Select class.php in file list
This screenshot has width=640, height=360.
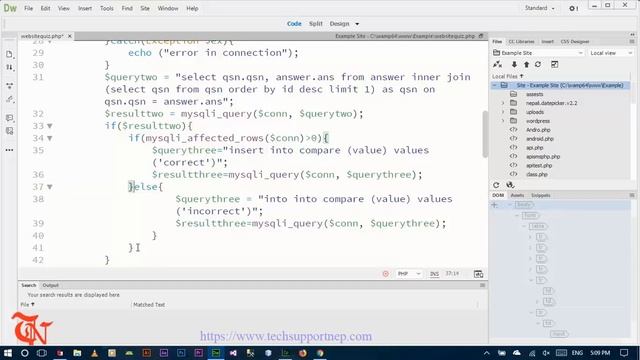(537, 174)
